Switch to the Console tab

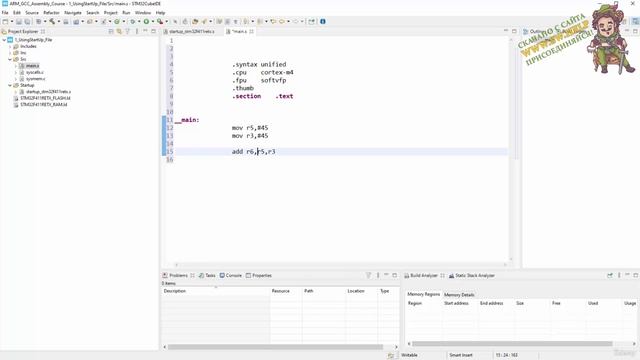pyautogui.click(x=231, y=276)
